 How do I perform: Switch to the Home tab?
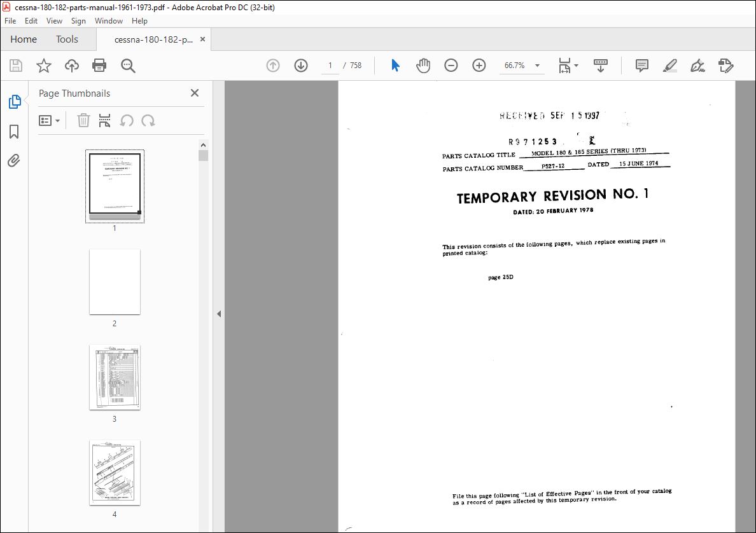click(24, 39)
